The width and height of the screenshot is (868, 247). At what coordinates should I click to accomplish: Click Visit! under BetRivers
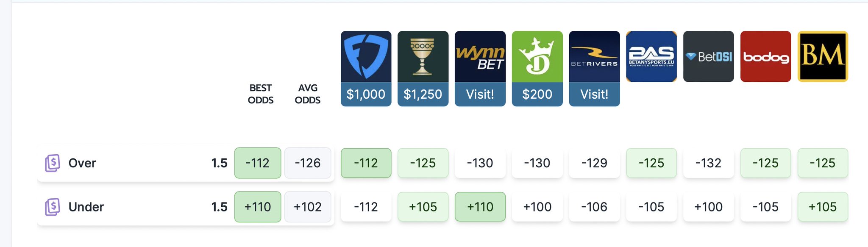(x=594, y=94)
